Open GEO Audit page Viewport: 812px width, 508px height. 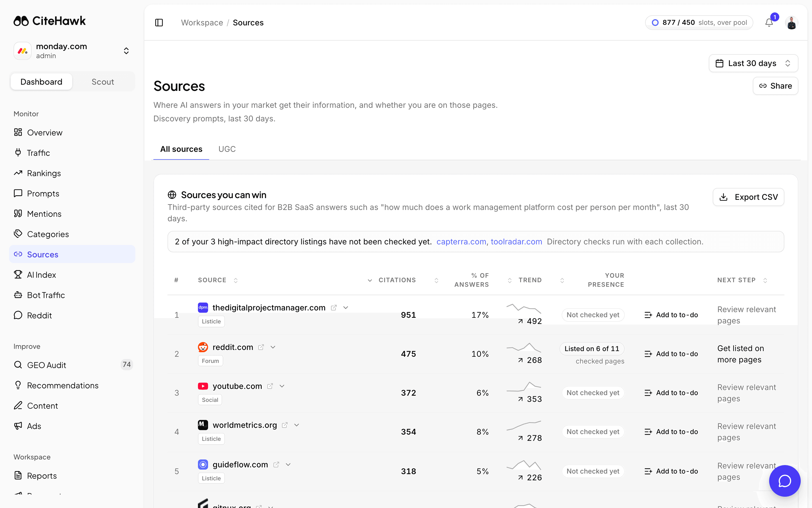(x=72, y=365)
